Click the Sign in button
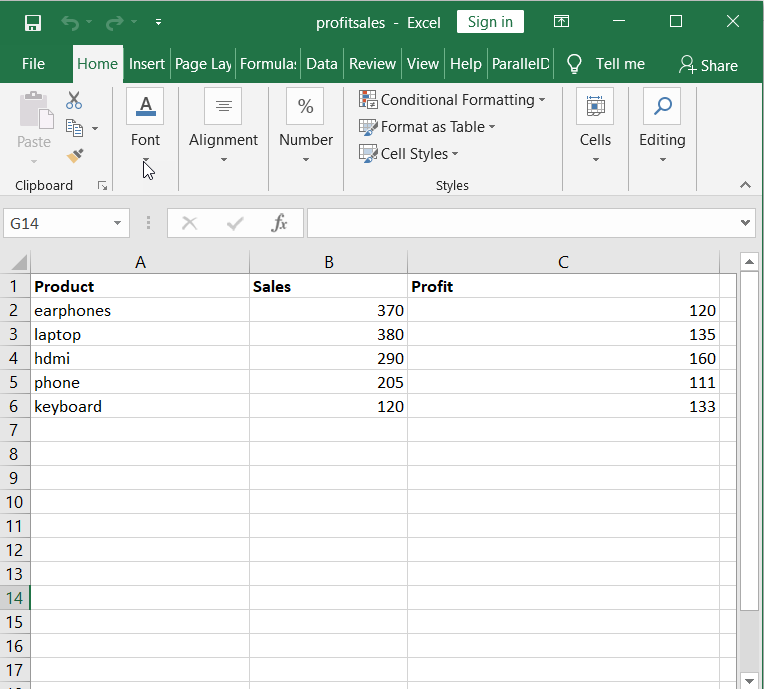This screenshot has height=689, width=764. pos(490,22)
